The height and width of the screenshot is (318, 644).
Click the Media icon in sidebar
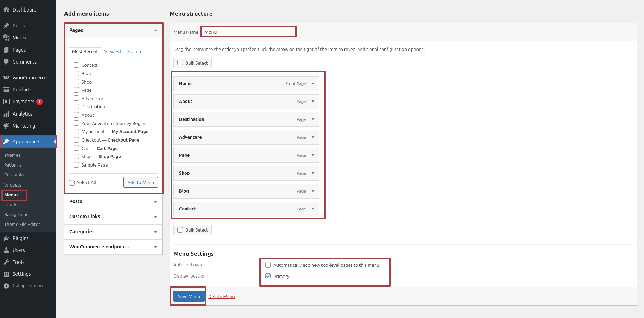[x=6, y=38]
